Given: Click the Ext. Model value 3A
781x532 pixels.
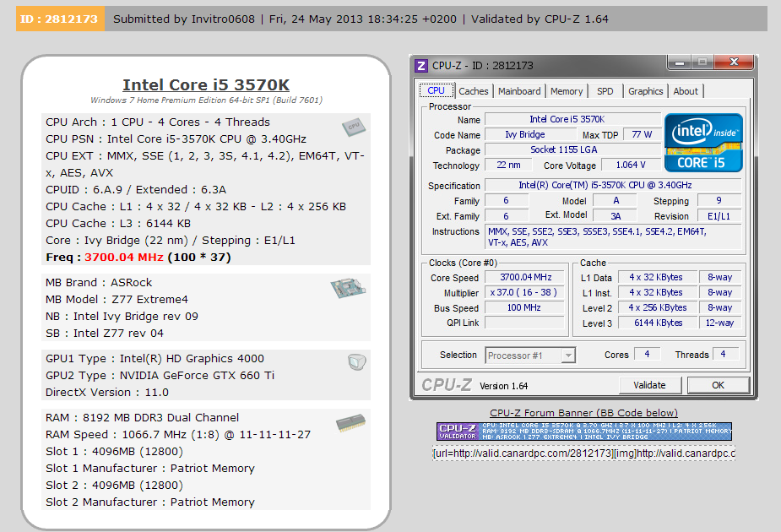Looking at the screenshot, I should click(616, 215).
